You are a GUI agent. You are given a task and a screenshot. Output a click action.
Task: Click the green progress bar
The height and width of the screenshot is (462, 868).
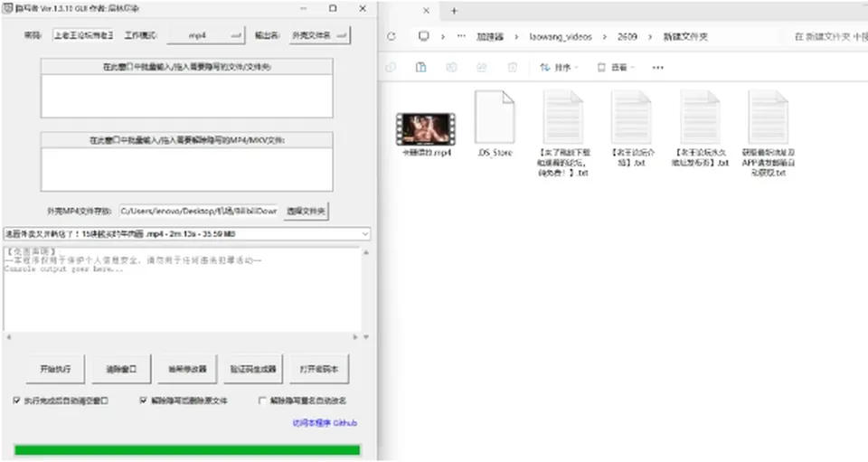click(x=187, y=450)
